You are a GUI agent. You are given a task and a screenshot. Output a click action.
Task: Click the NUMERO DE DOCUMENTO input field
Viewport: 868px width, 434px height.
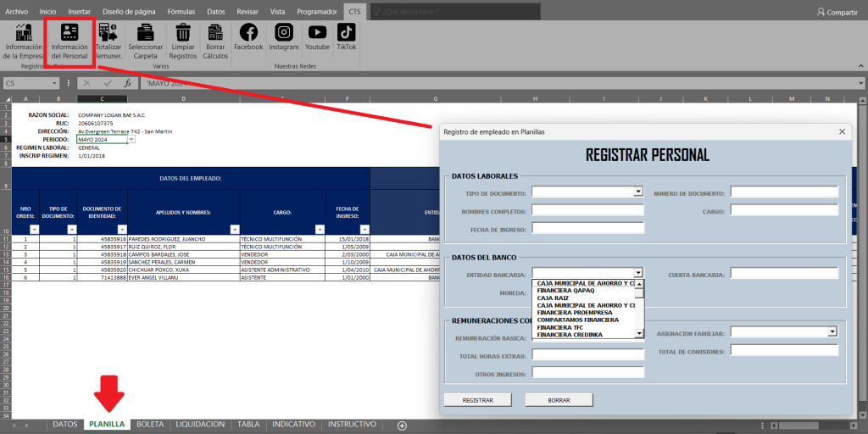pyautogui.click(x=784, y=192)
